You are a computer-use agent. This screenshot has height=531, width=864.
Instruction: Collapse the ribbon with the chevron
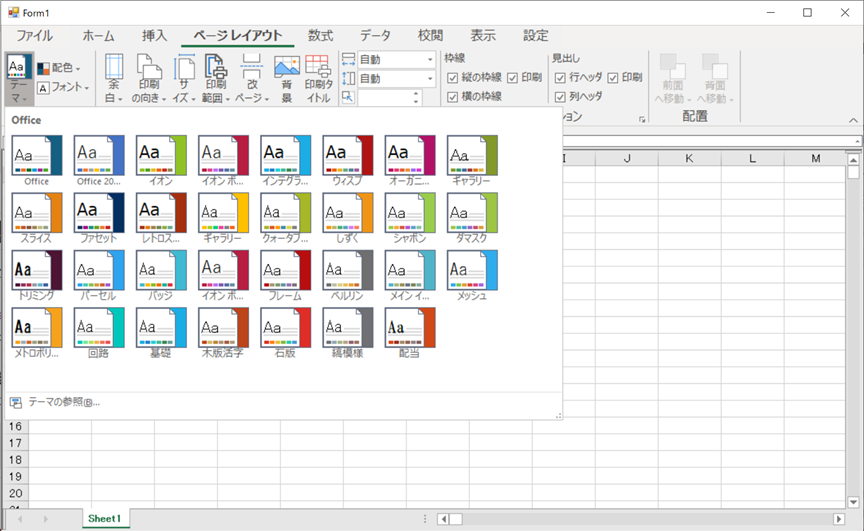[x=853, y=120]
